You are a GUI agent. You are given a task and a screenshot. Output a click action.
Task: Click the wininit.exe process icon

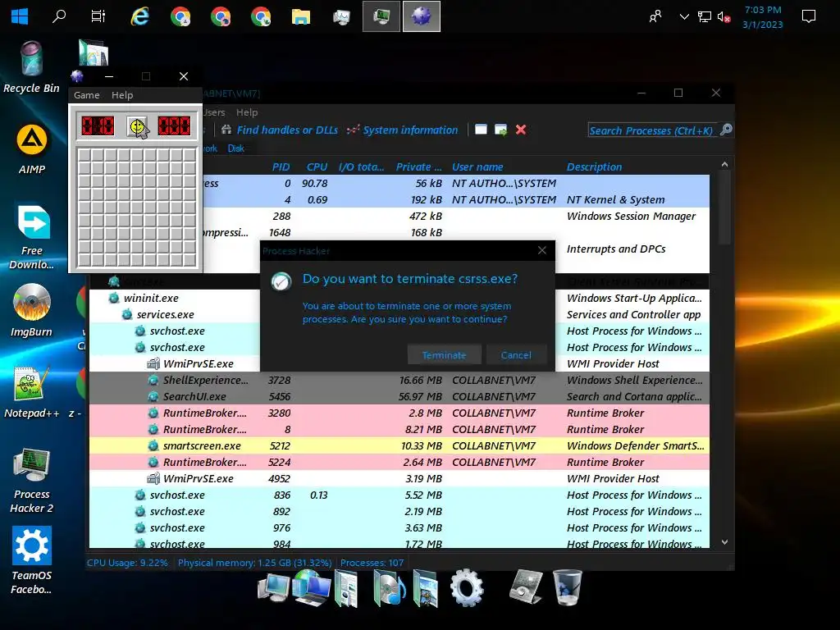click(x=113, y=298)
